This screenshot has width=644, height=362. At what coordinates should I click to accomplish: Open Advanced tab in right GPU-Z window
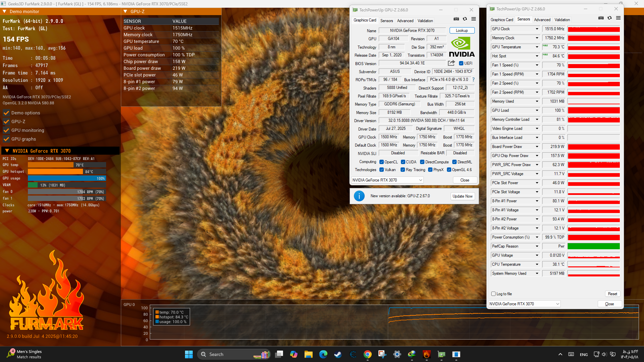click(x=542, y=20)
